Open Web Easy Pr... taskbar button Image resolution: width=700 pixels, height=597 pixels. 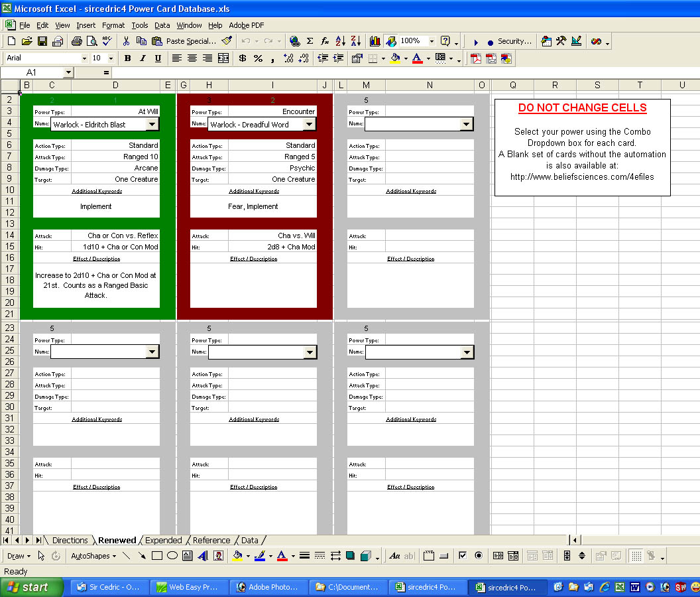coord(190,587)
